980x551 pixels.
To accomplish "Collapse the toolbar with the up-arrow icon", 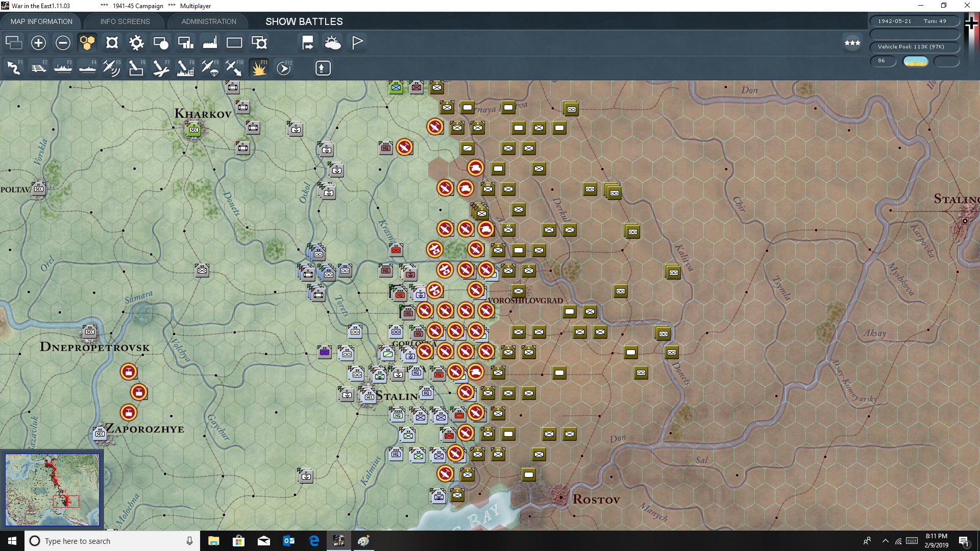I will pyautogui.click(x=322, y=67).
